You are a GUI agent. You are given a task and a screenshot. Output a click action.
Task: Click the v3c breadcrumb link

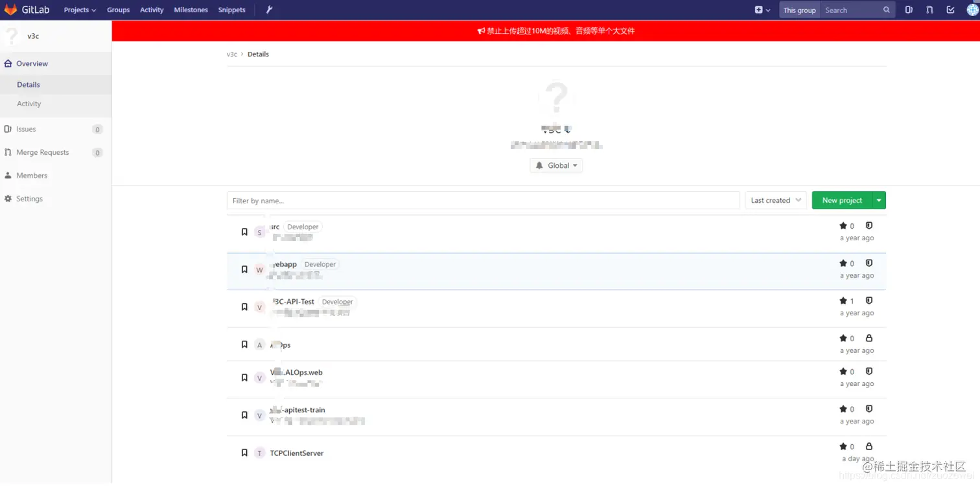tap(231, 54)
